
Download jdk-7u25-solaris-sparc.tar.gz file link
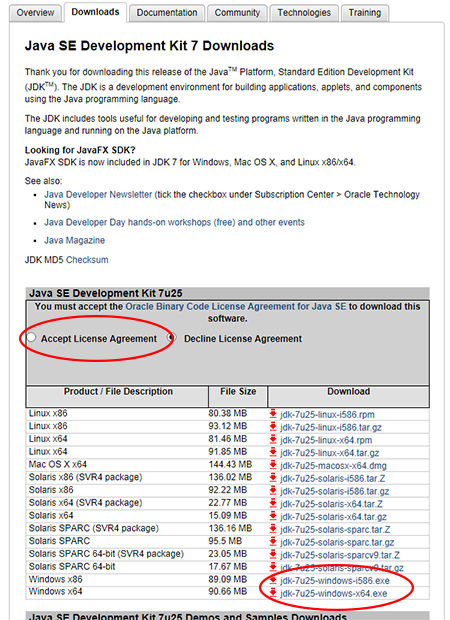[x=337, y=542]
